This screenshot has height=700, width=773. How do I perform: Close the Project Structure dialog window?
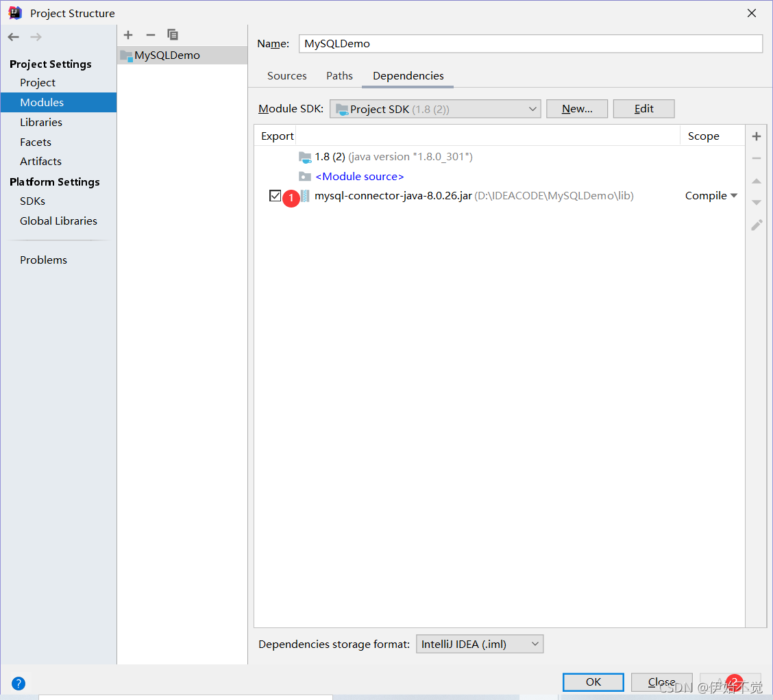click(x=751, y=13)
